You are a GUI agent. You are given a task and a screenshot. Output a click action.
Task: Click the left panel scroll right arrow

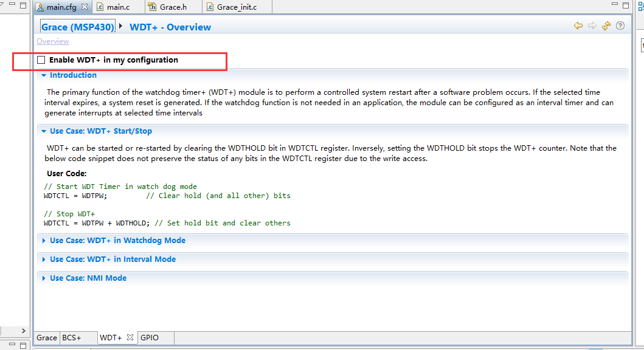coord(23,331)
